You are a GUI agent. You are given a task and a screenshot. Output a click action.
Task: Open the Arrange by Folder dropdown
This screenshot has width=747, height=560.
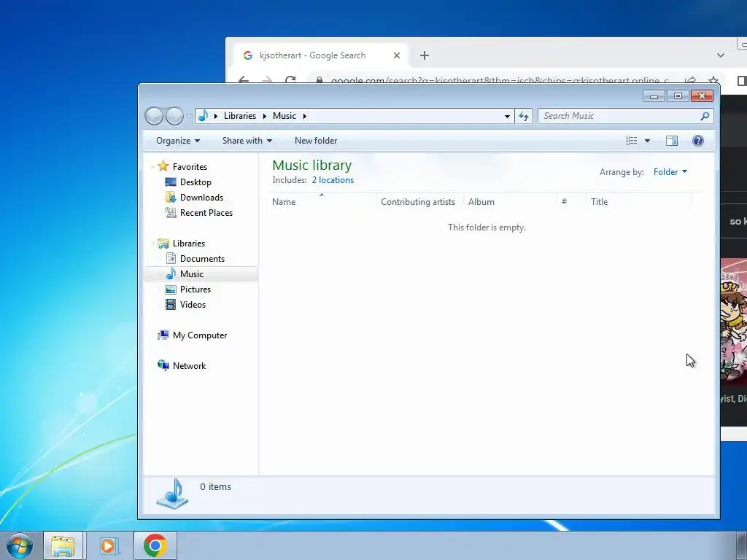[x=670, y=172]
